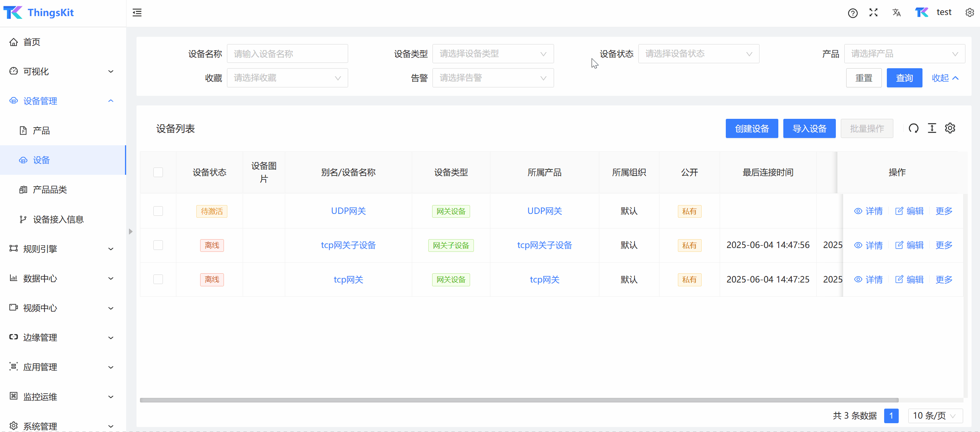Open the 设备类型 filter dropdown
The image size is (980, 432).
(493, 54)
